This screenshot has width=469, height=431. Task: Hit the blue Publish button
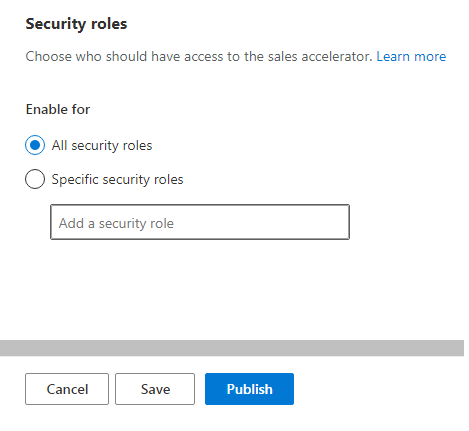(x=249, y=389)
